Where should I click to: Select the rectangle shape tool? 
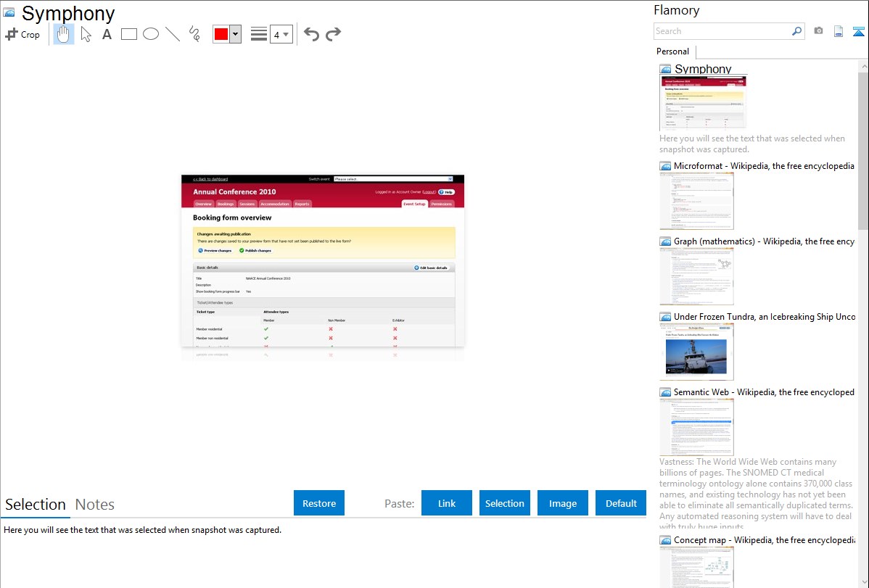128,34
